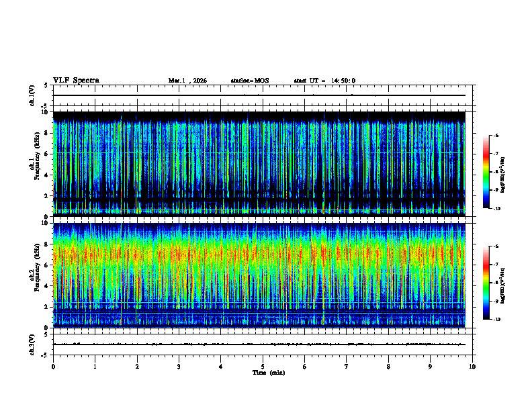Click time tick label "9" on bottom axis

tap(430, 367)
